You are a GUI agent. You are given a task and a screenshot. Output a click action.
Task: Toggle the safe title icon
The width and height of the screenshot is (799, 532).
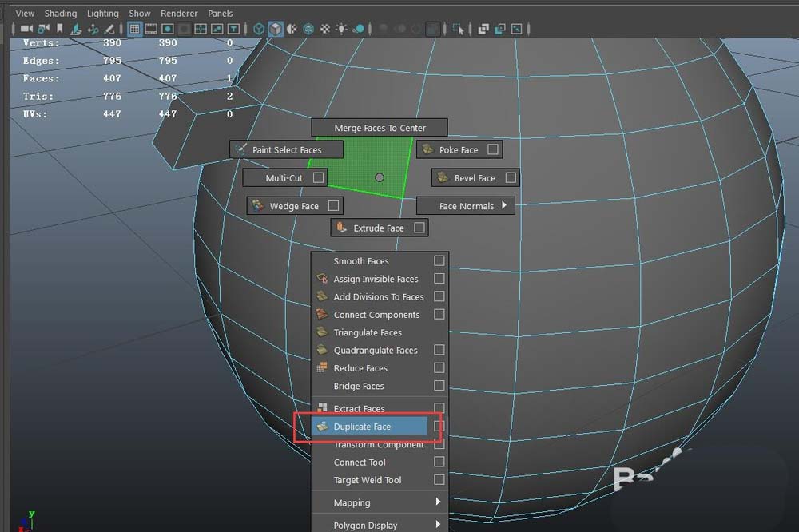(x=233, y=29)
